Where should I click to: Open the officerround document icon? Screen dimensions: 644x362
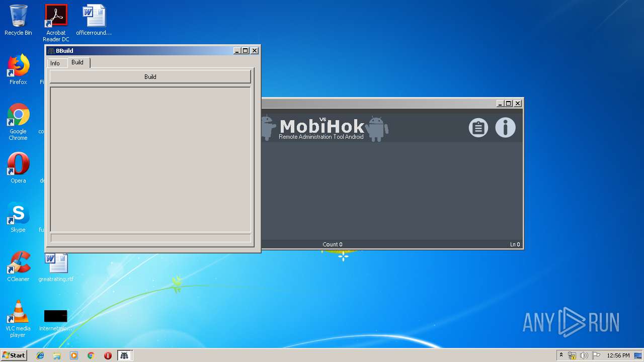tap(94, 20)
